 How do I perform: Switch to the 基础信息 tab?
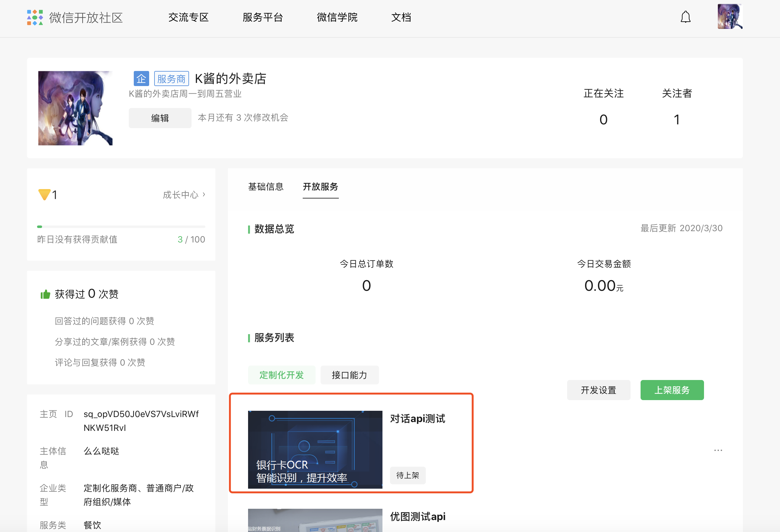coord(265,187)
